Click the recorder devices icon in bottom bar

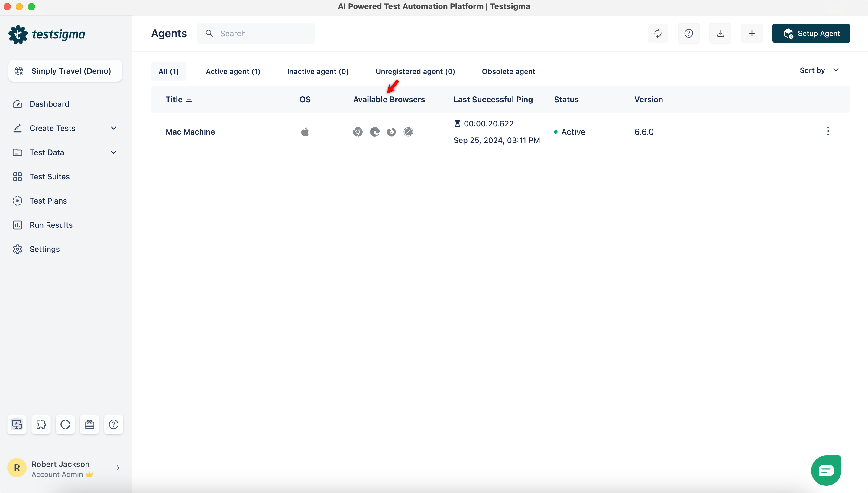pyautogui.click(x=17, y=424)
